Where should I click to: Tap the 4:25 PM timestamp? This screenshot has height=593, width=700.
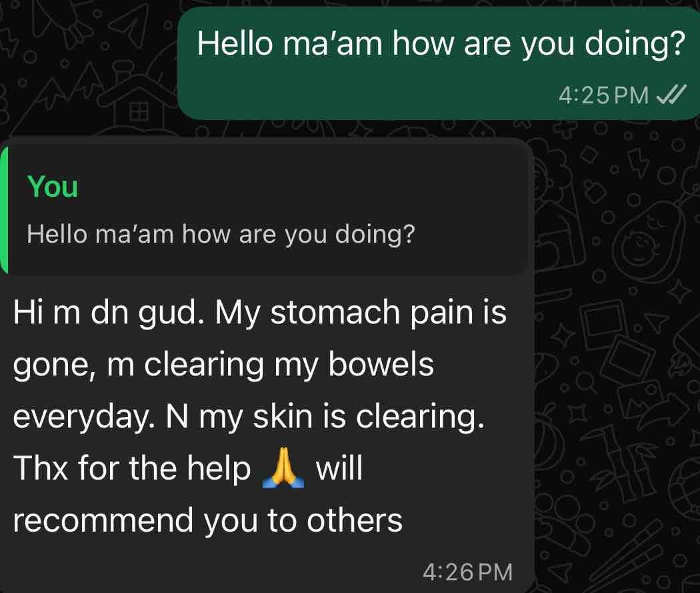pyautogui.click(x=603, y=95)
